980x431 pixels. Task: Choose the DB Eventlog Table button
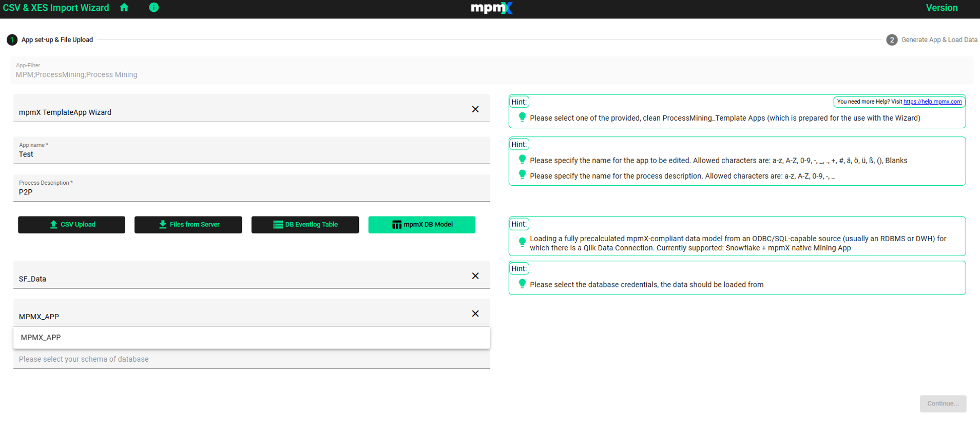(x=305, y=225)
